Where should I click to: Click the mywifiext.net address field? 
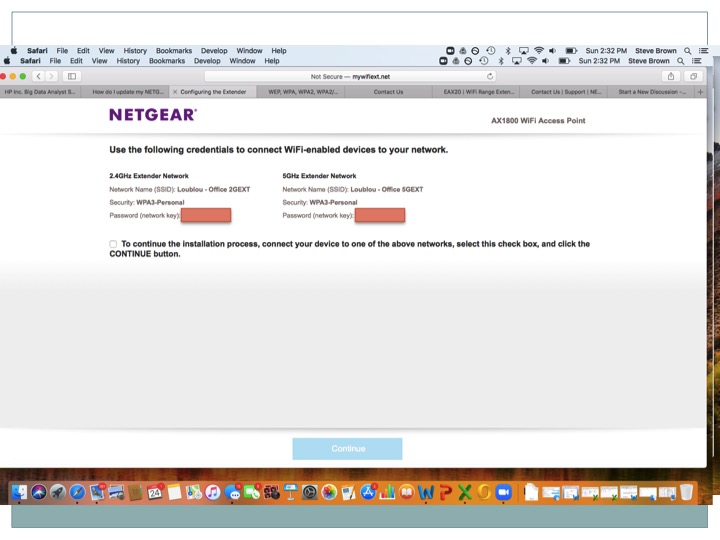tap(350, 76)
